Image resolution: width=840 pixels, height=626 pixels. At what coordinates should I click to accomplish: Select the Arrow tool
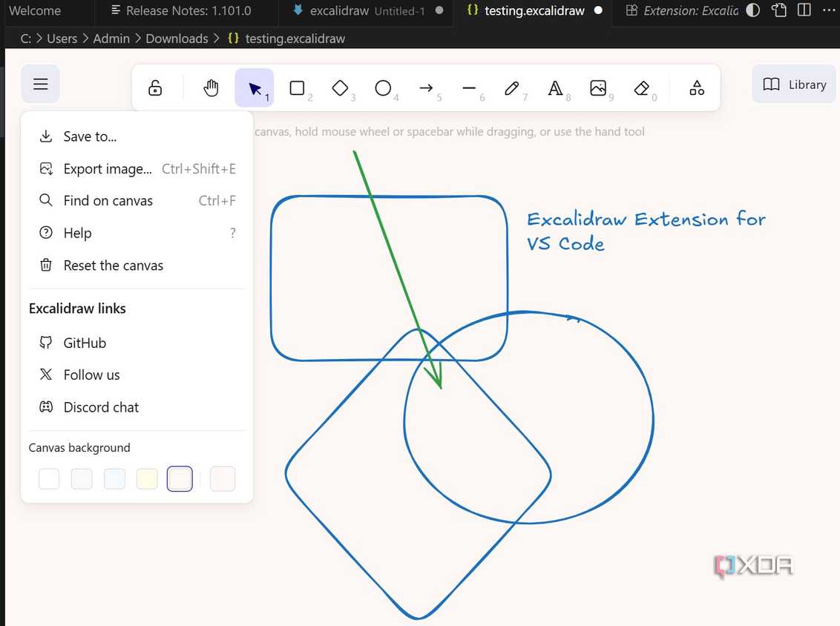point(426,88)
